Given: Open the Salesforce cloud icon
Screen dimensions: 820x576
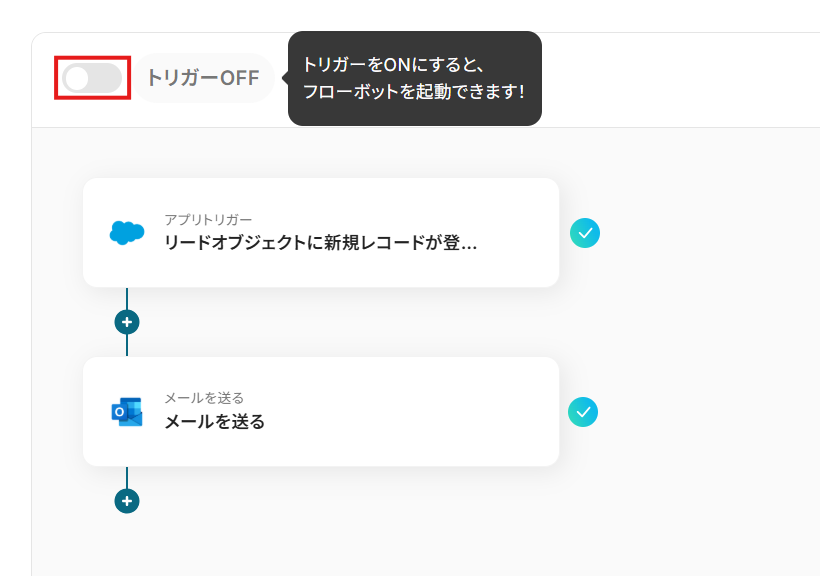Looking at the screenshot, I should (x=127, y=233).
